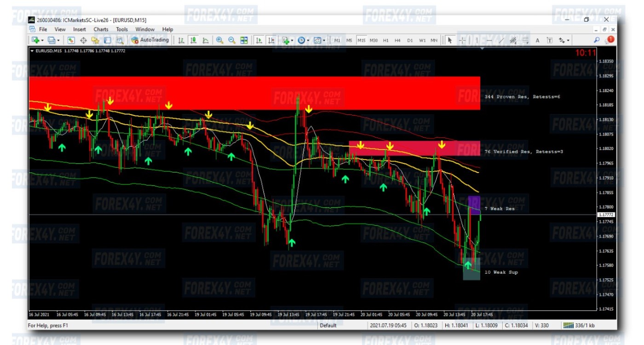
Task: Select the trendline drawing tool
Action: pos(501,40)
